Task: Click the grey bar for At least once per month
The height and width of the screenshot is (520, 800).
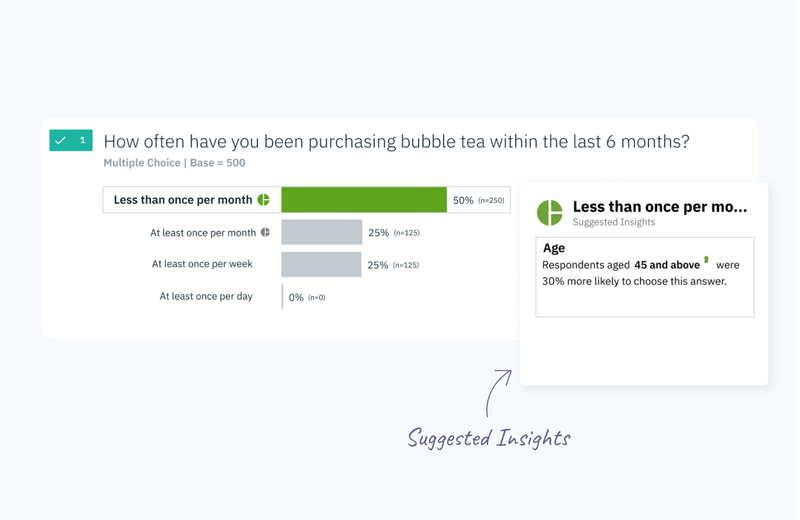Action: tap(321, 232)
